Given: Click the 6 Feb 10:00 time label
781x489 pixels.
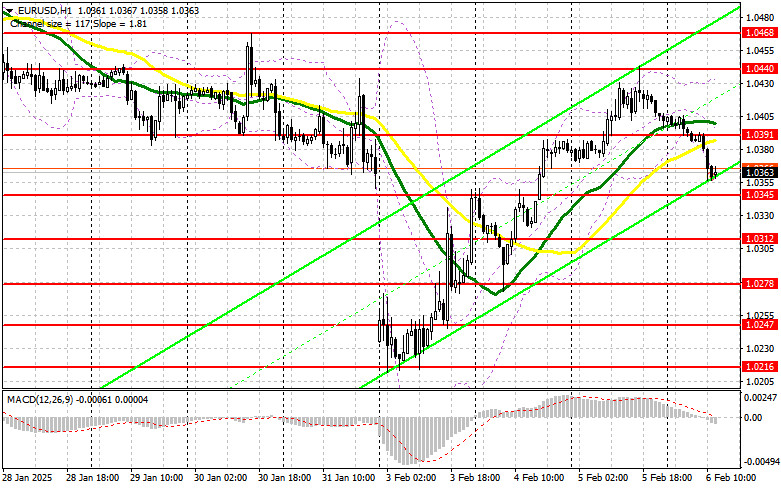Looking at the screenshot, I should point(731,478).
